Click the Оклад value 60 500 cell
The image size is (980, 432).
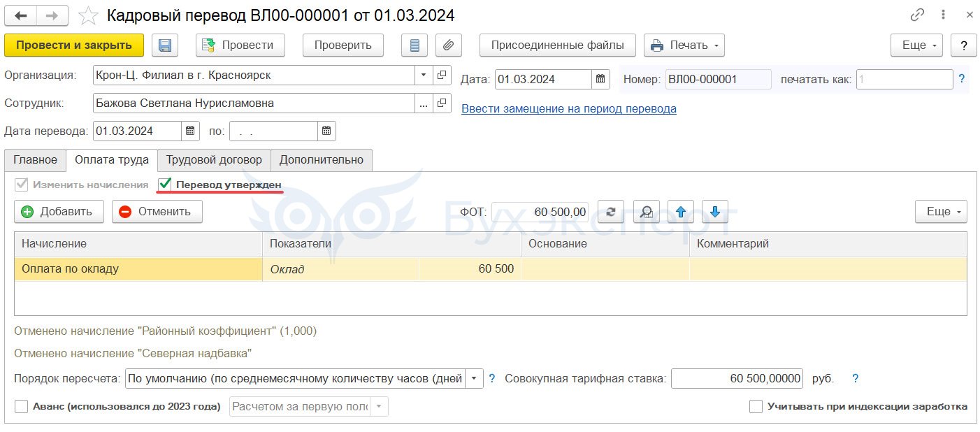[x=470, y=269]
